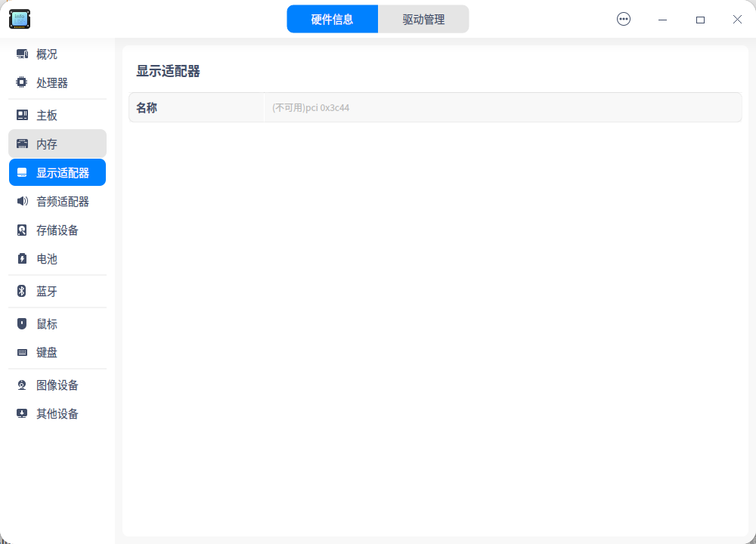Select the 存储设备 storage drive icon
Image resolution: width=756 pixels, height=544 pixels.
pos(21,230)
